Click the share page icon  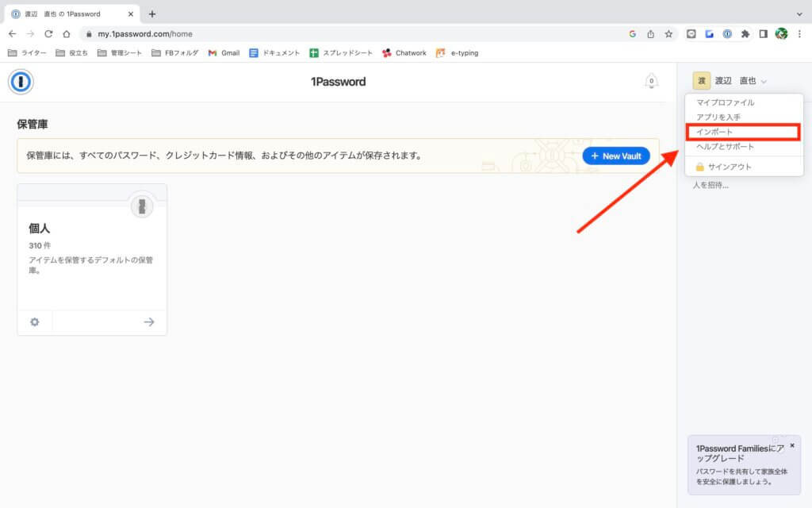650,33
